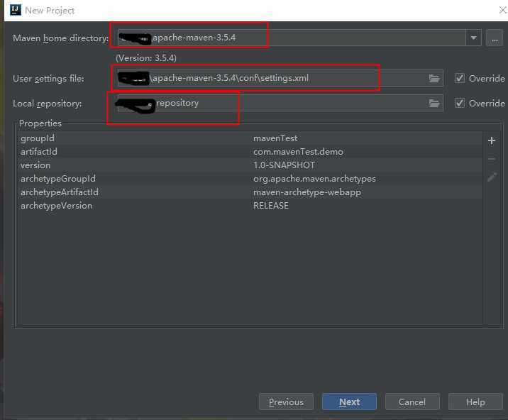Toggle Override checkbox for Local repository
Viewport: 508px width, 420px height.
[x=460, y=103]
